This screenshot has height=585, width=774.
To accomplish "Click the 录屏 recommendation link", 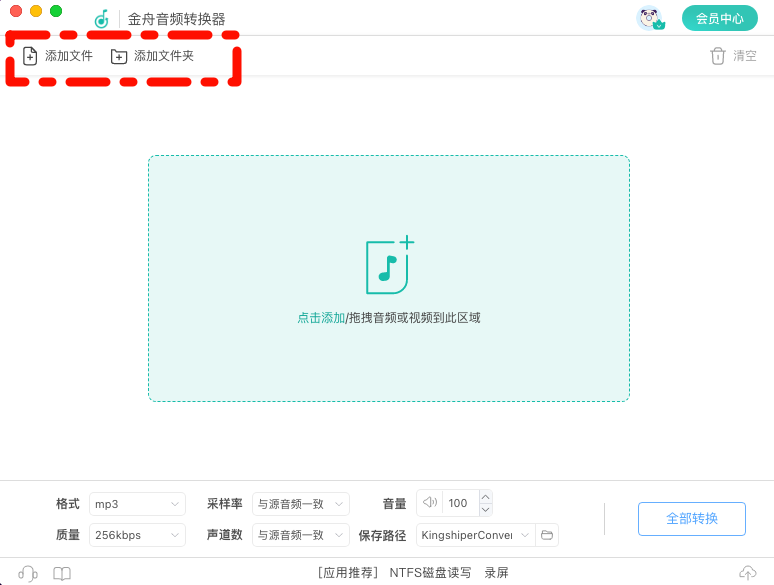I will point(496,573).
